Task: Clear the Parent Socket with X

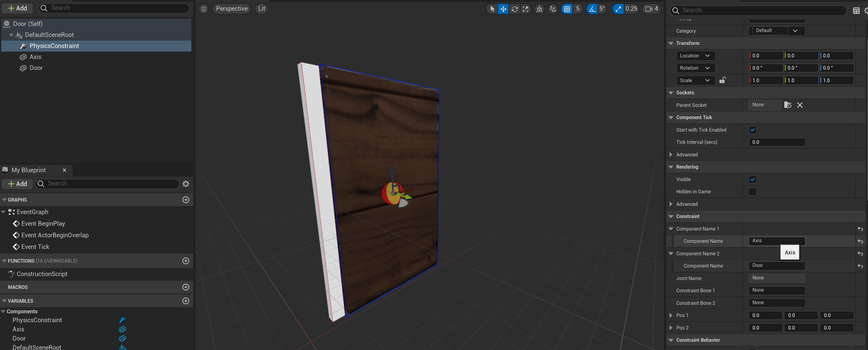Action: 800,105
